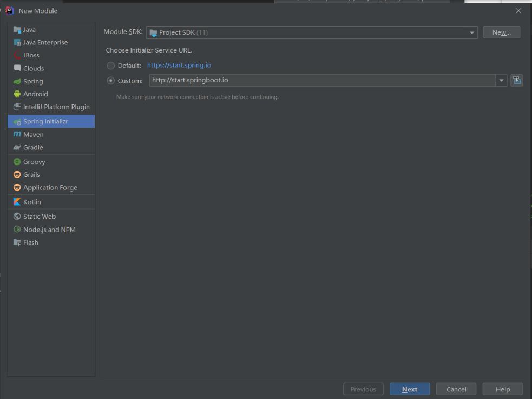Click the Node.js hexagon icon

pos(17,230)
